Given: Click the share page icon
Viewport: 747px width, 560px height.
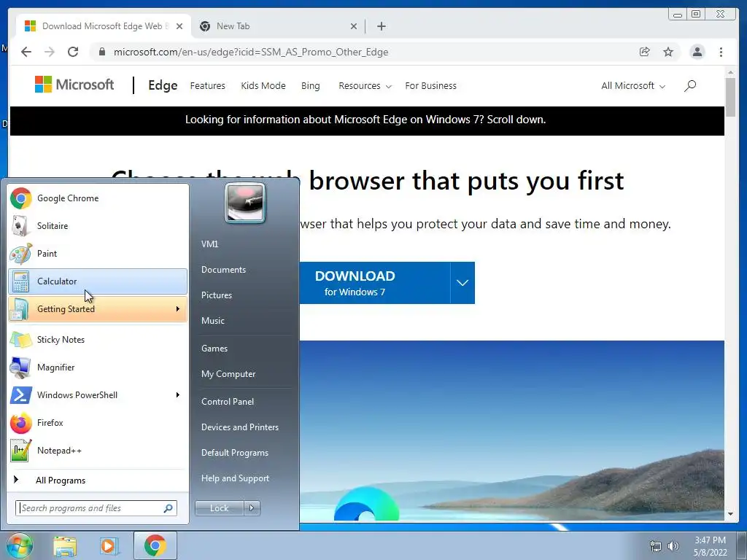Looking at the screenshot, I should tap(645, 52).
